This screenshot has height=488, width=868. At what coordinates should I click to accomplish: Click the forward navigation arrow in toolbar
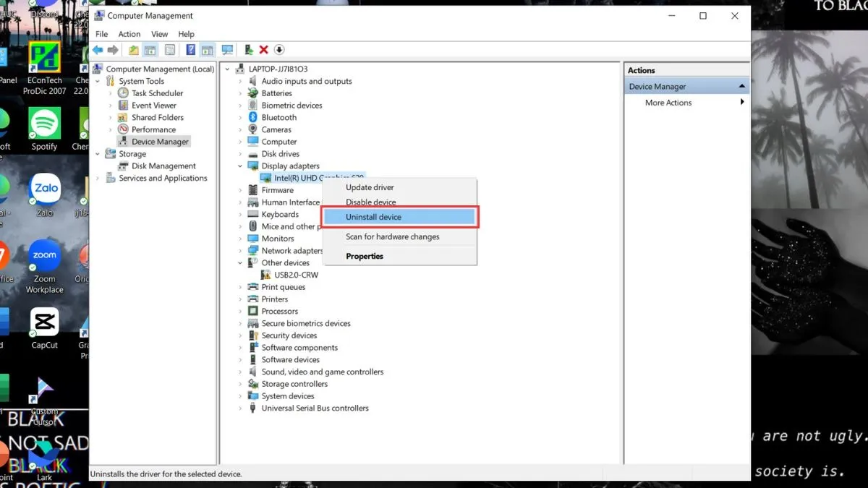point(114,49)
